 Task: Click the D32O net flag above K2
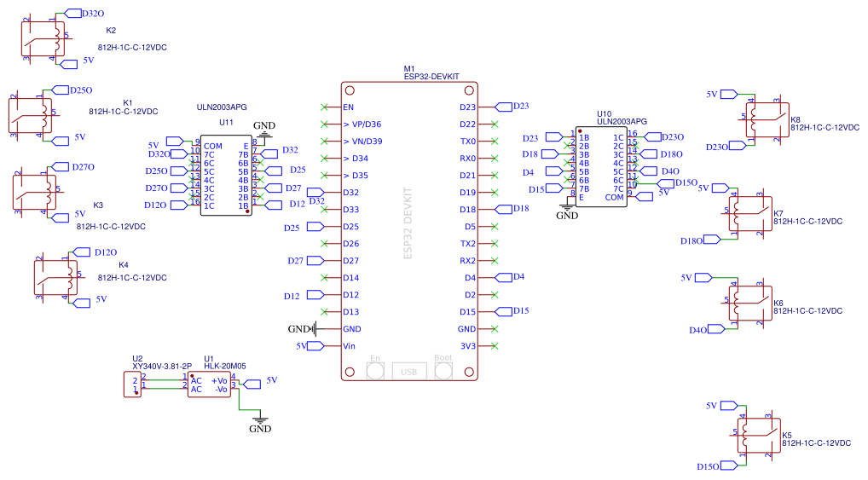pyautogui.click(x=73, y=13)
